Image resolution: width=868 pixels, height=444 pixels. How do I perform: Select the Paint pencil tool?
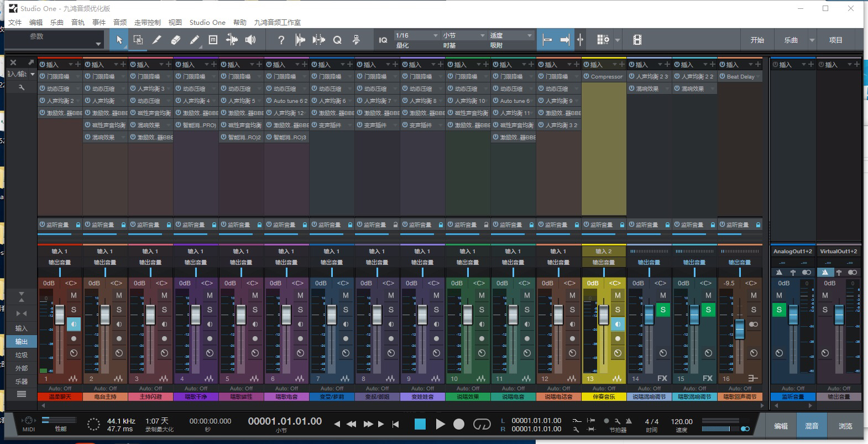pos(195,40)
